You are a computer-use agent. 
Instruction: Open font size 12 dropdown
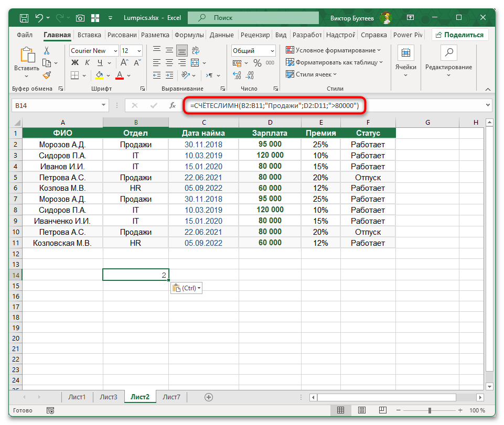click(139, 51)
